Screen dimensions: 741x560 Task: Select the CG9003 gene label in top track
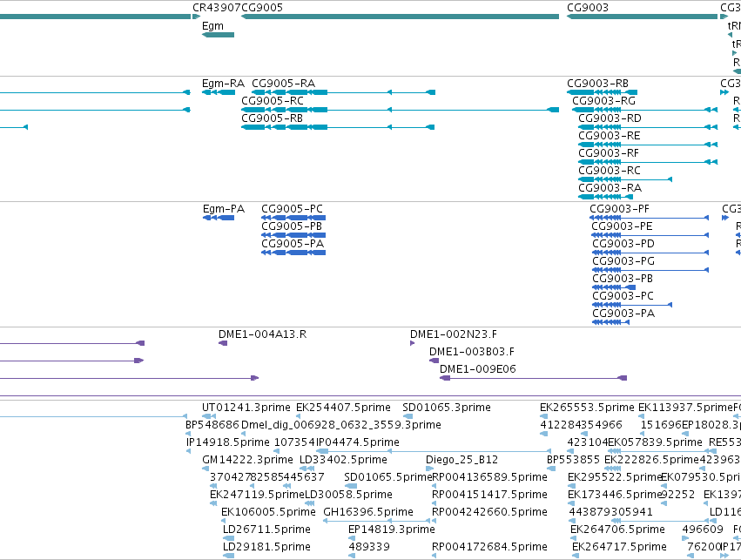pos(588,8)
